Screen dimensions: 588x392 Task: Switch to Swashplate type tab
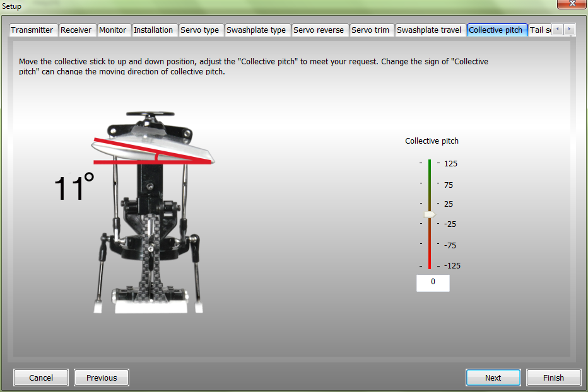256,30
